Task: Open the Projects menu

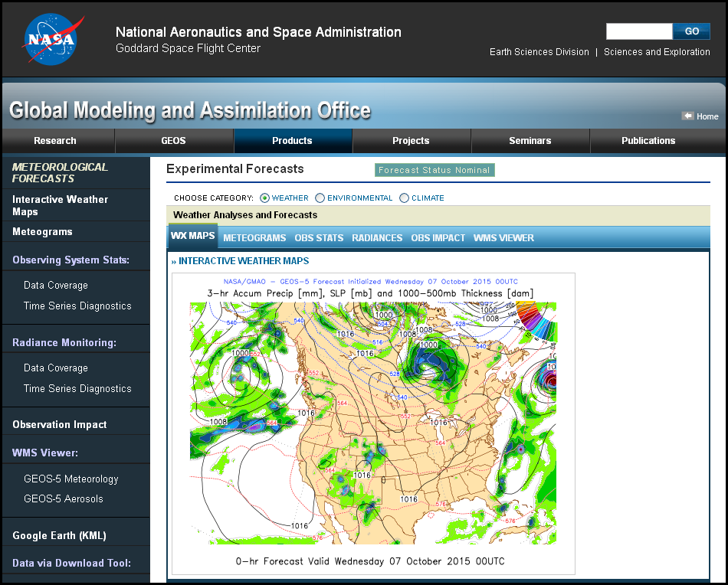Action: [411, 141]
